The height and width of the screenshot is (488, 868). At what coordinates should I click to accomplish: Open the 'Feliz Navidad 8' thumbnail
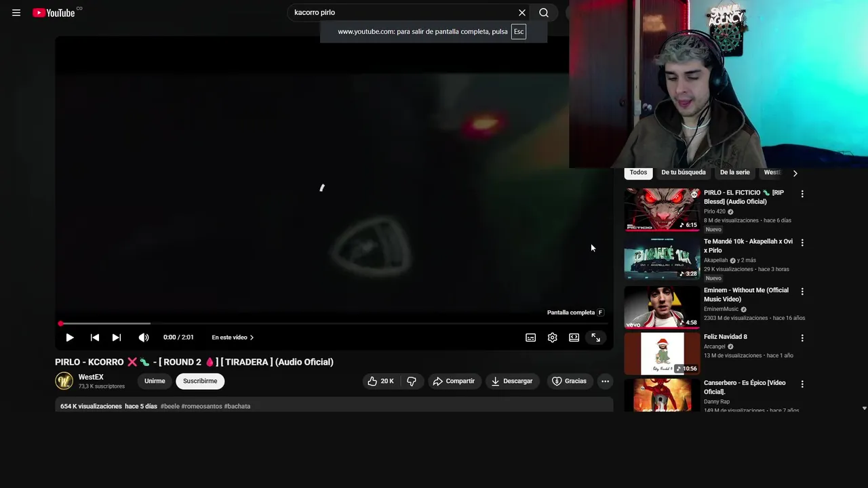(662, 354)
